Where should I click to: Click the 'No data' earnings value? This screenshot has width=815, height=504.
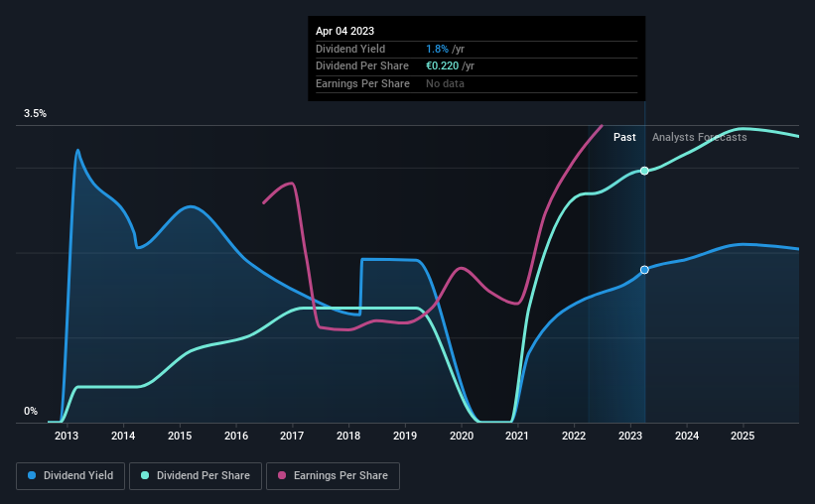[445, 83]
